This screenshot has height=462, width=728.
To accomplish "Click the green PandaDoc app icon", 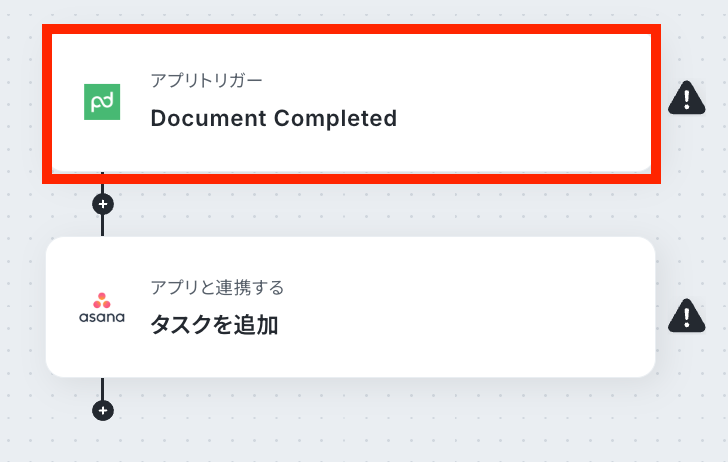I will (102, 102).
